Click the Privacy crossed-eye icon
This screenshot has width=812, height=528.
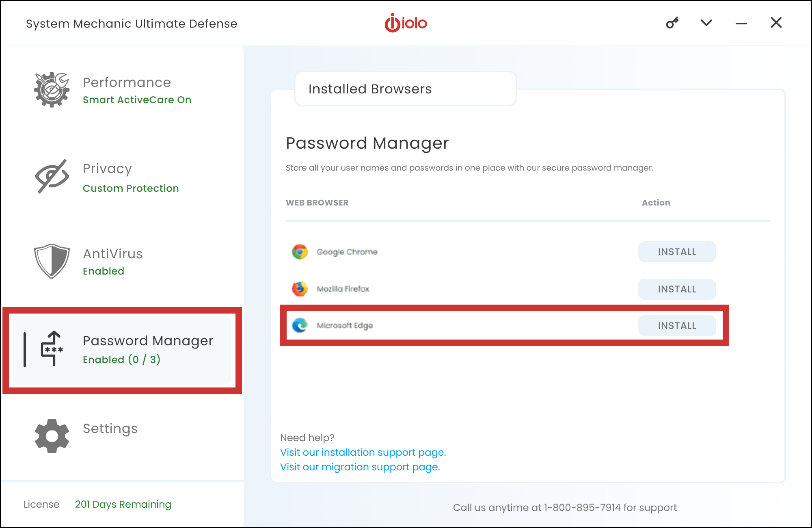[52, 176]
